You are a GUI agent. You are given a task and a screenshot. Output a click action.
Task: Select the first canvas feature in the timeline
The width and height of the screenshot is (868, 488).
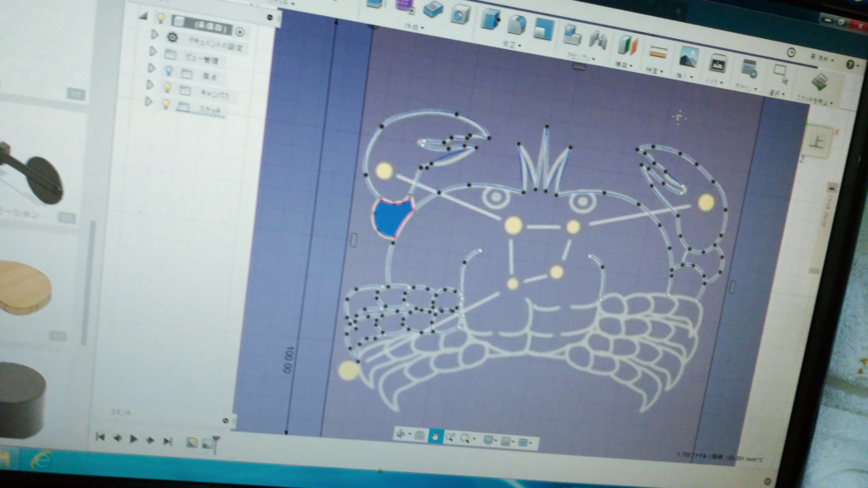tap(192, 442)
